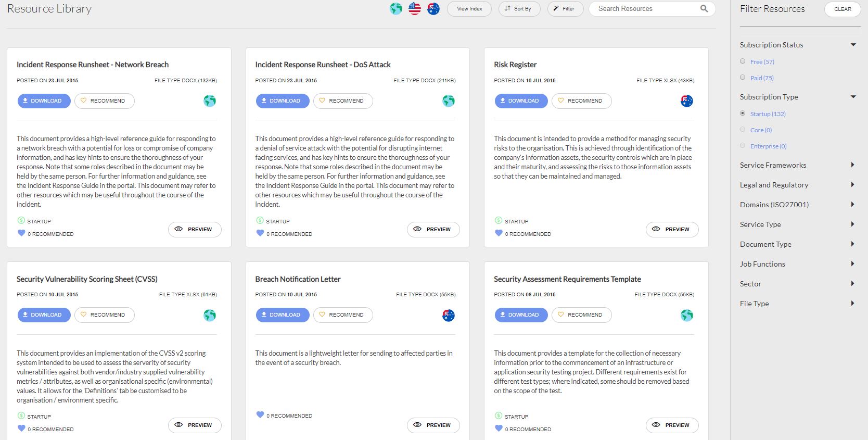Select the Paid (75) subscription status option
The height and width of the screenshot is (440, 868).
[743, 78]
